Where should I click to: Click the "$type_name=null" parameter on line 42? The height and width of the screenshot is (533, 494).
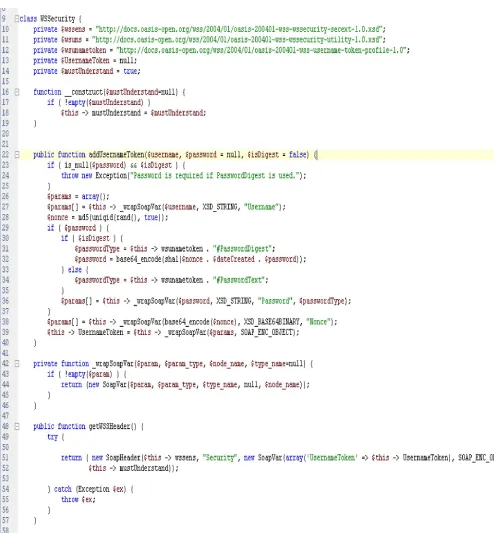click(x=276, y=364)
